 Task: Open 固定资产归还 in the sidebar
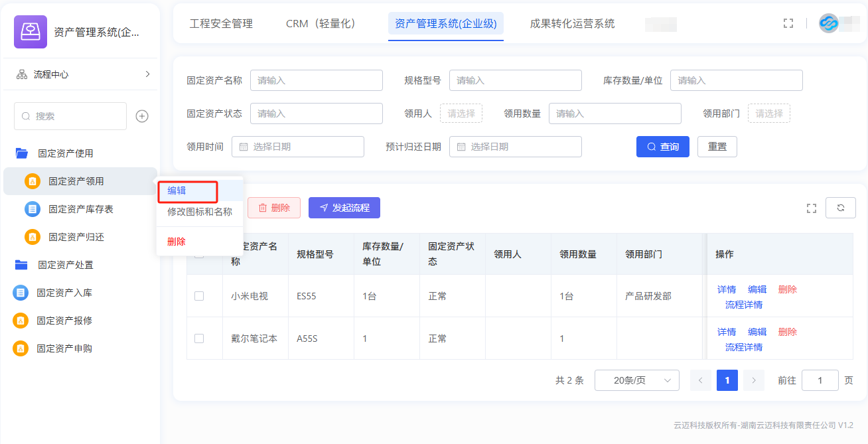pyautogui.click(x=76, y=237)
